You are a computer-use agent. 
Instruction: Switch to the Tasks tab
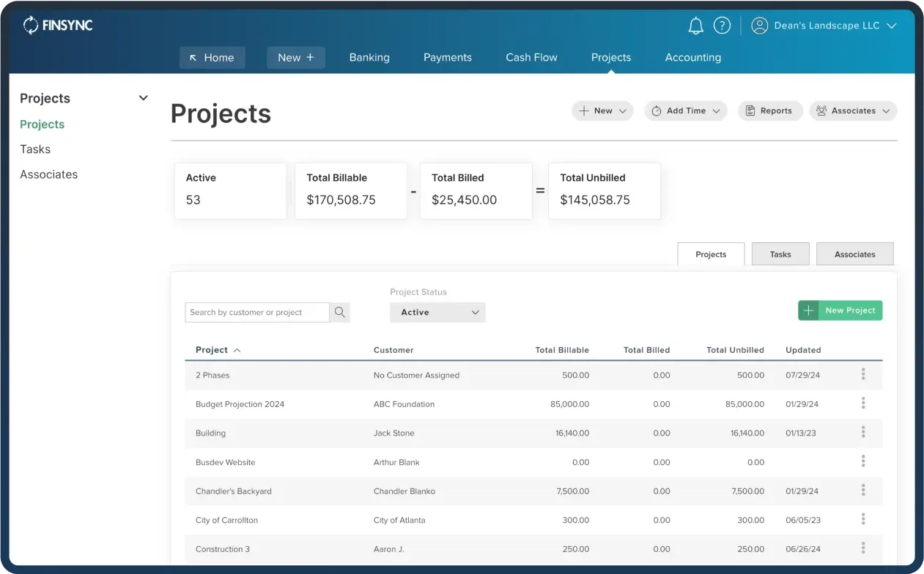[x=780, y=254]
